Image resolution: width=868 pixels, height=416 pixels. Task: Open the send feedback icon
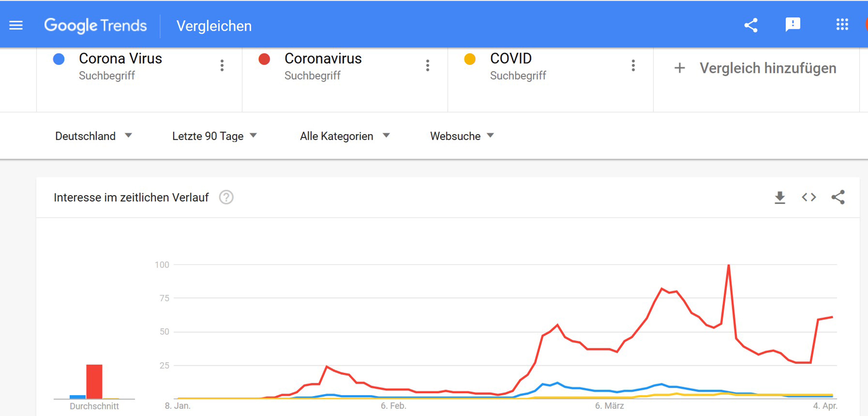pos(793,25)
